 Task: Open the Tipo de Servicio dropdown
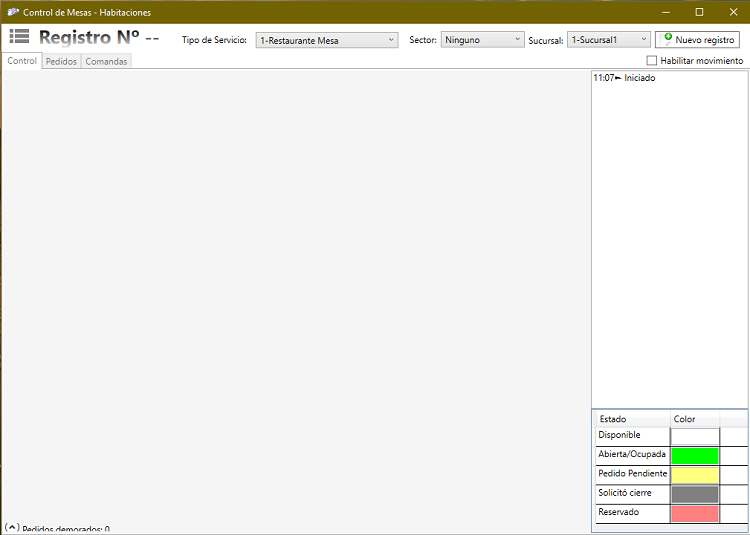click(x=327, y=40)
